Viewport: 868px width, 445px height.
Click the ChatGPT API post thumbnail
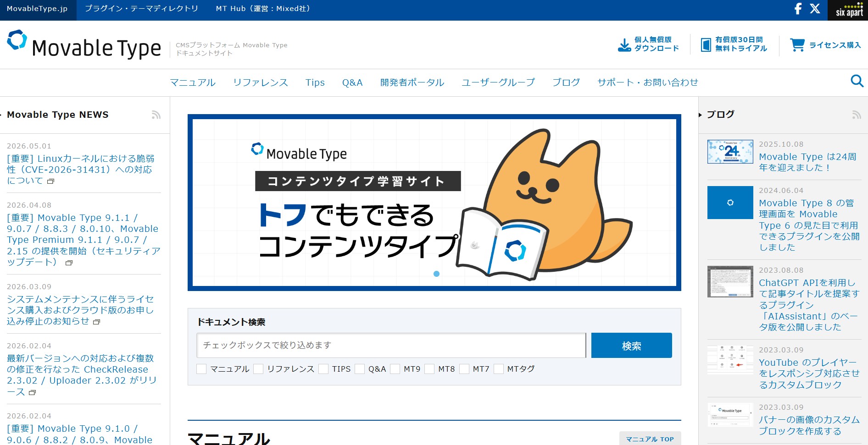(730, 281)
